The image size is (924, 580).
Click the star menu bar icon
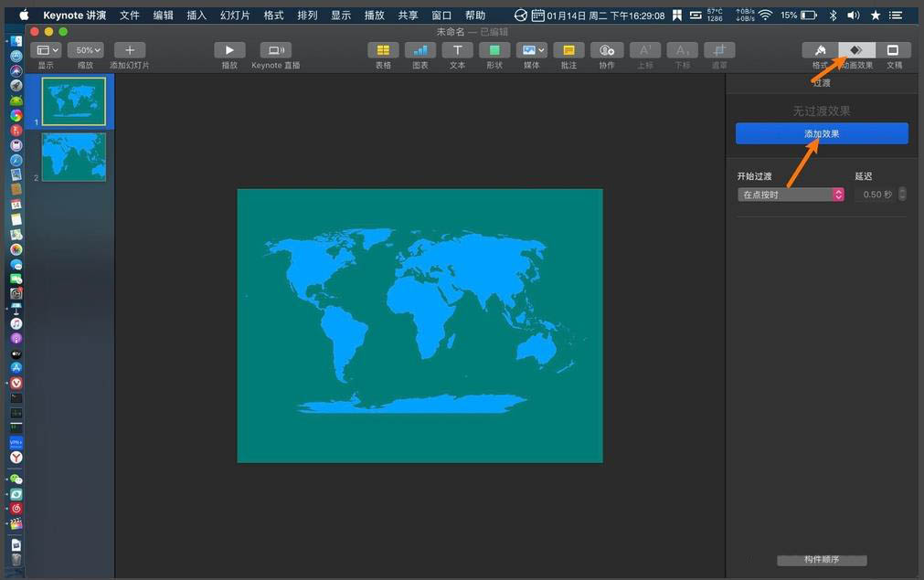tap(876, 16)
